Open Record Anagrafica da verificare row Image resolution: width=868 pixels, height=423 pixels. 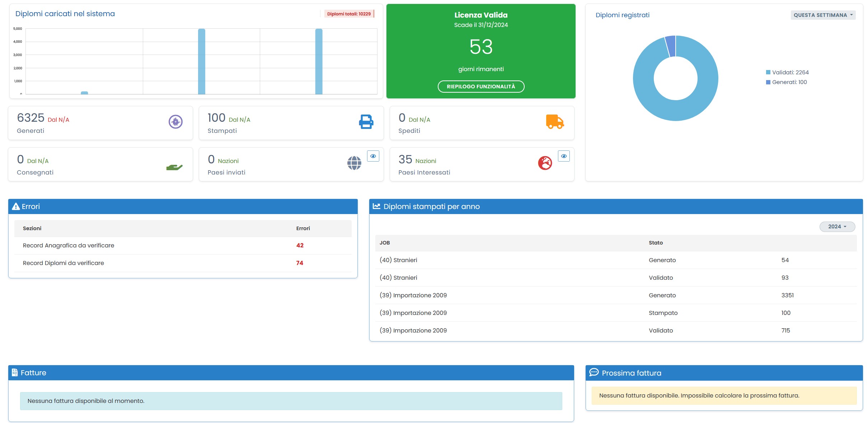(x=69, y=246)
